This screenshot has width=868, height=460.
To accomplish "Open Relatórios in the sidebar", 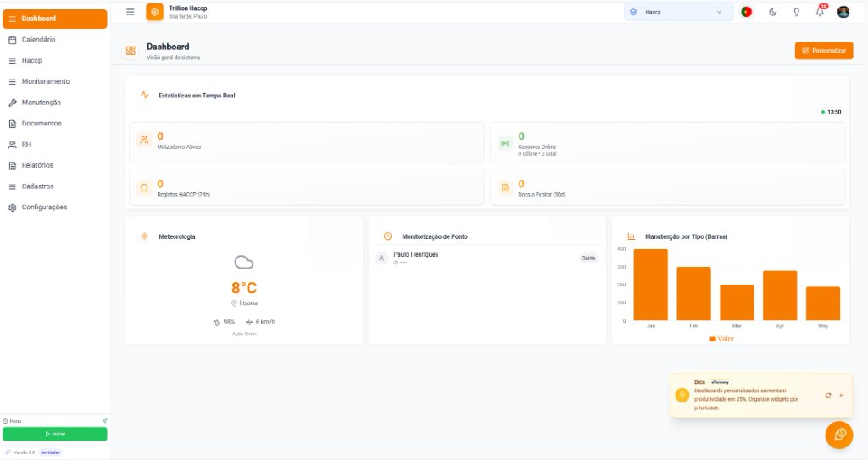I will (55, 165).
